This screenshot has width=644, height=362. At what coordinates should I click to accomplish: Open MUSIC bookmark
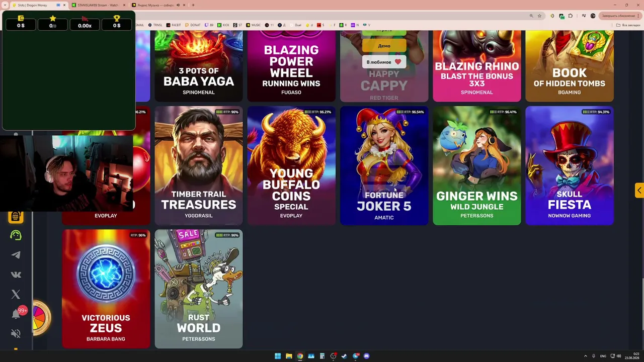click(x=254, y=25)
